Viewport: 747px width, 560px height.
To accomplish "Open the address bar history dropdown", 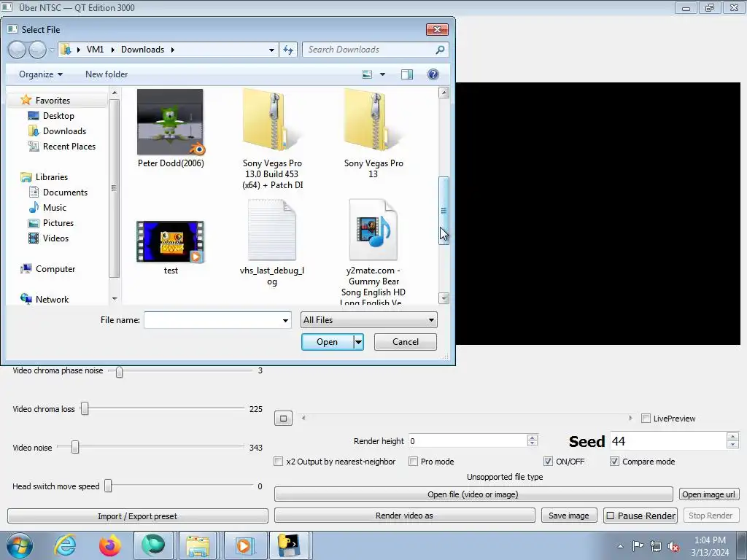I will pos(271,50).
